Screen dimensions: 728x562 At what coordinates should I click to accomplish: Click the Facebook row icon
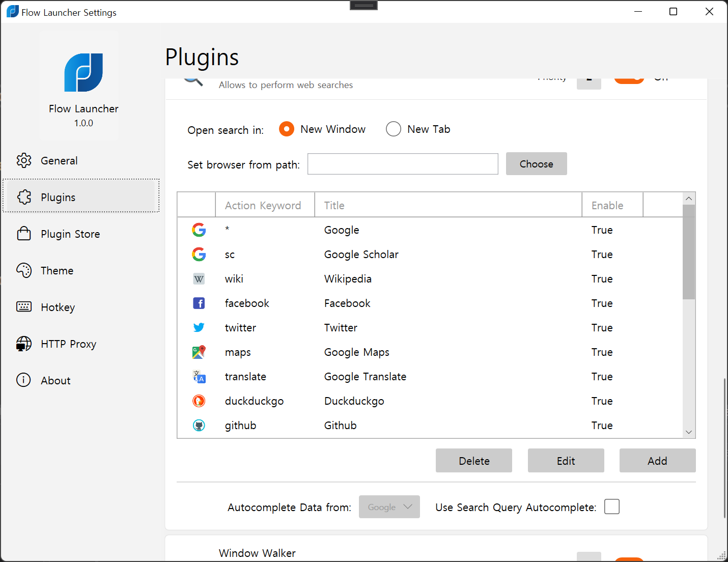click(x=199, y=303)
